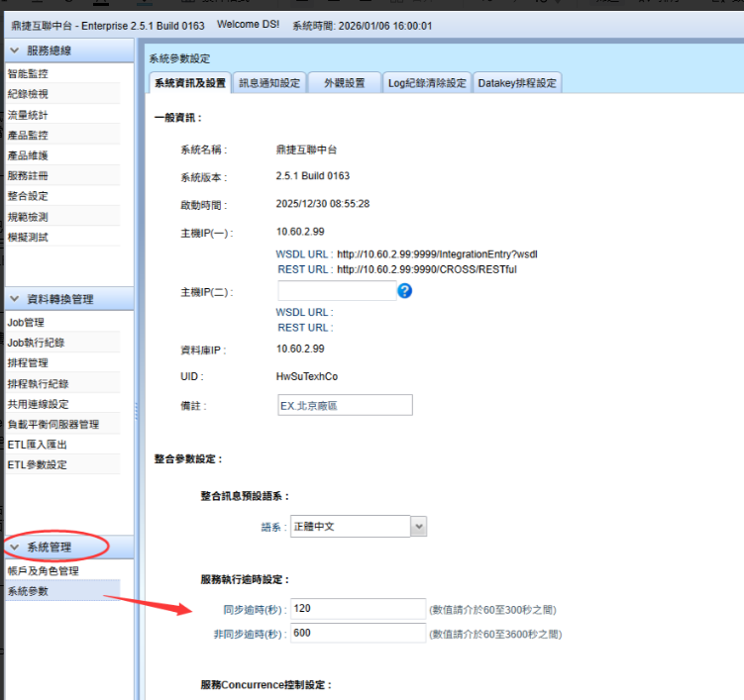744x700 pixels.
Task: Open 智能監控 in the sidebar
Action: tap(28, 74)
